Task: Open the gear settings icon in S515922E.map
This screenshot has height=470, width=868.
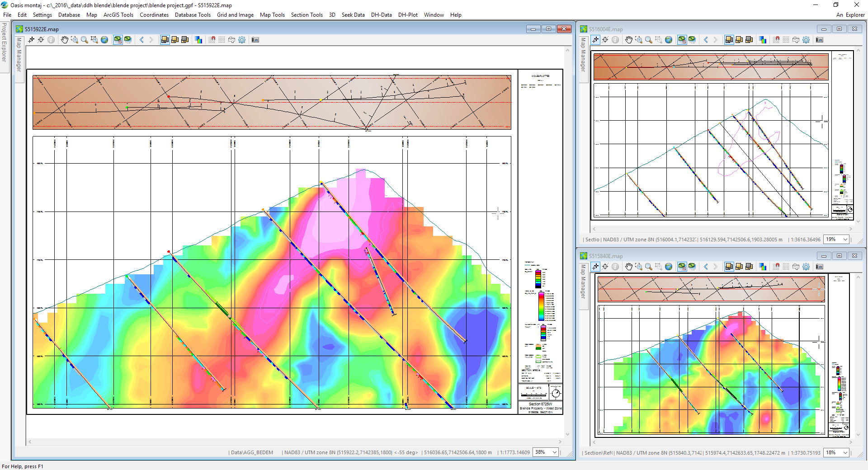Action: tap(242, 40)
